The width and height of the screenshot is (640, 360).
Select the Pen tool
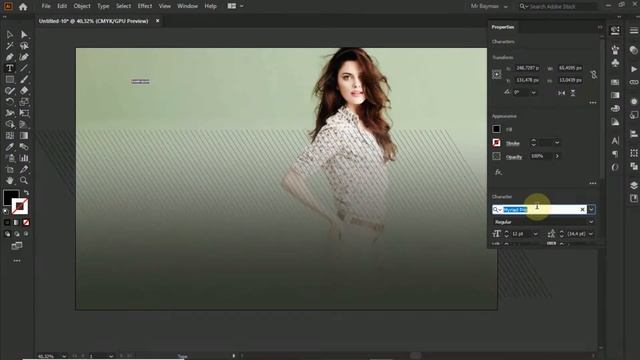pyautogui.click(x=10, y=57)
